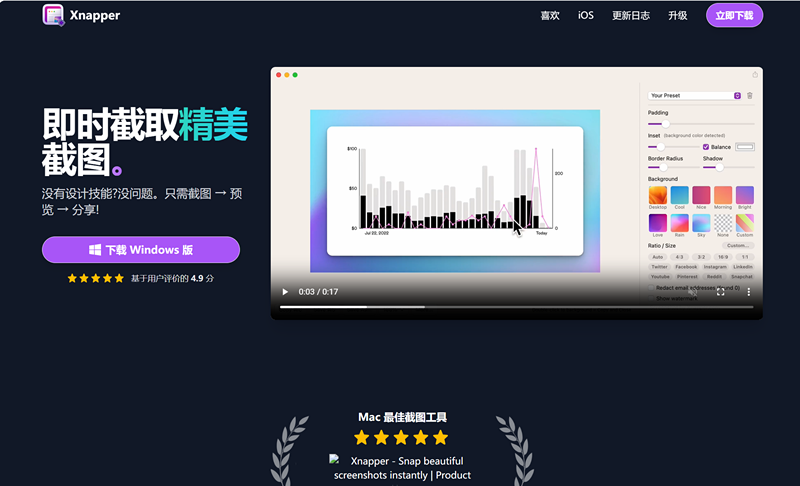
Task: Click the red close dot in the demo window
Action: point(279,75)
